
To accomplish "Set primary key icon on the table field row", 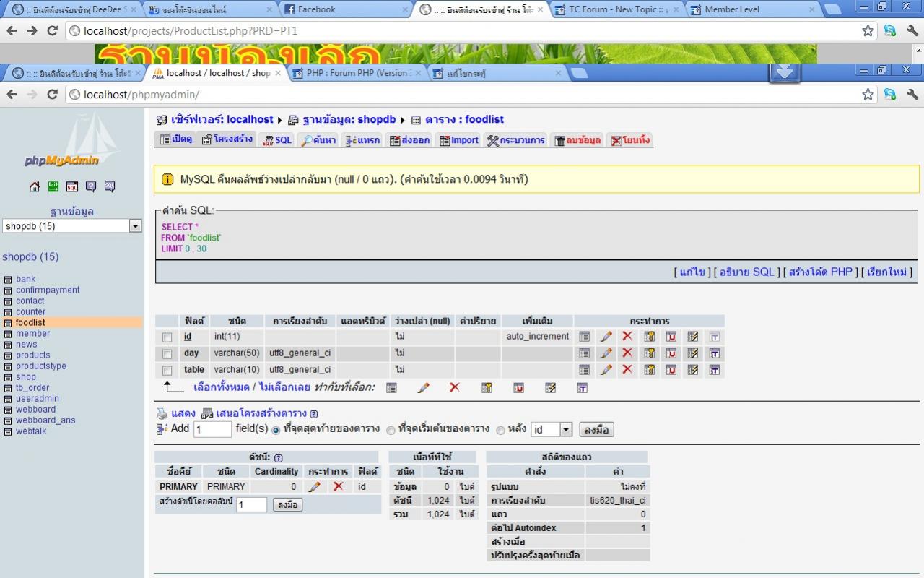I will (x=650, y=370).
